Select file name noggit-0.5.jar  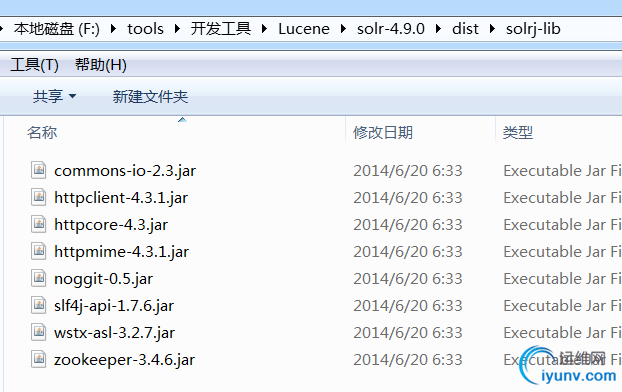click(104, 279)
